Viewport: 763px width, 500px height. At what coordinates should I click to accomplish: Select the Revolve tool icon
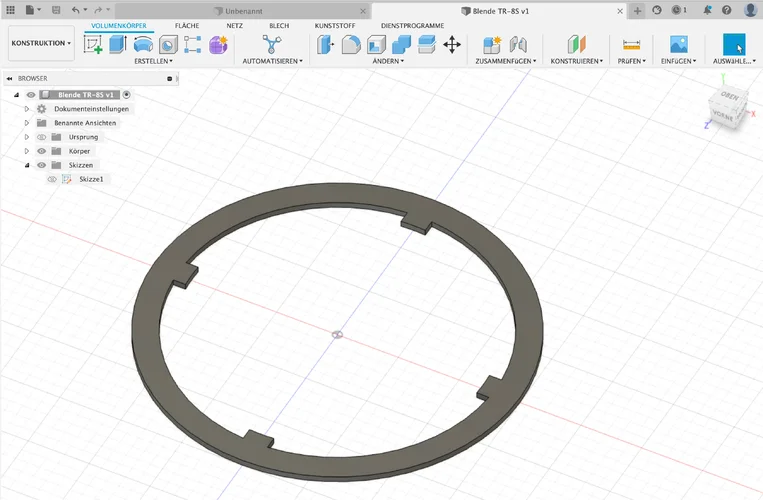coord(143,44)
